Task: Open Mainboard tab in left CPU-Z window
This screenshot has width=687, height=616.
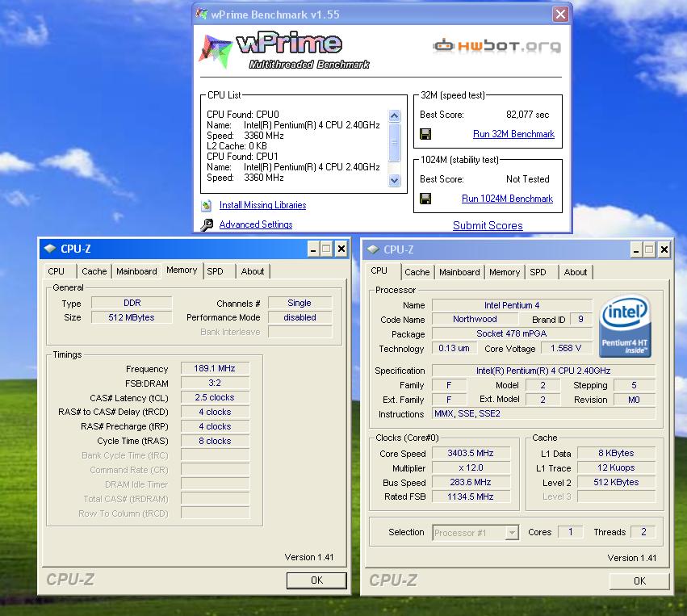Action: (136, 271)
